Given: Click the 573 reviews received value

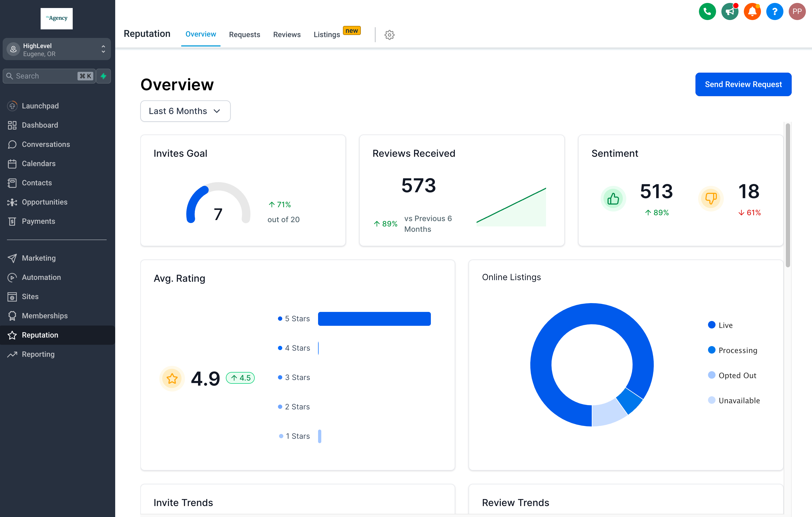Looking at the screenshot, I should 419,185.
